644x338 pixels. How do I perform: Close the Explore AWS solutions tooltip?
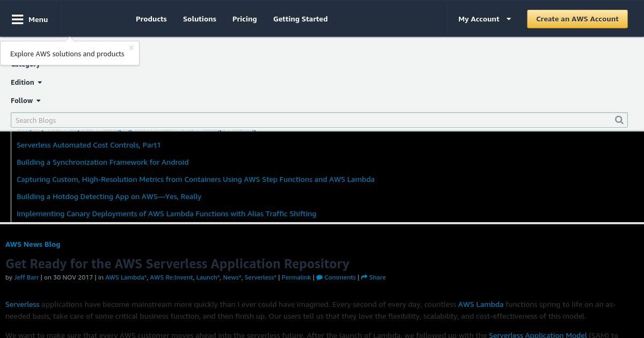131,48
